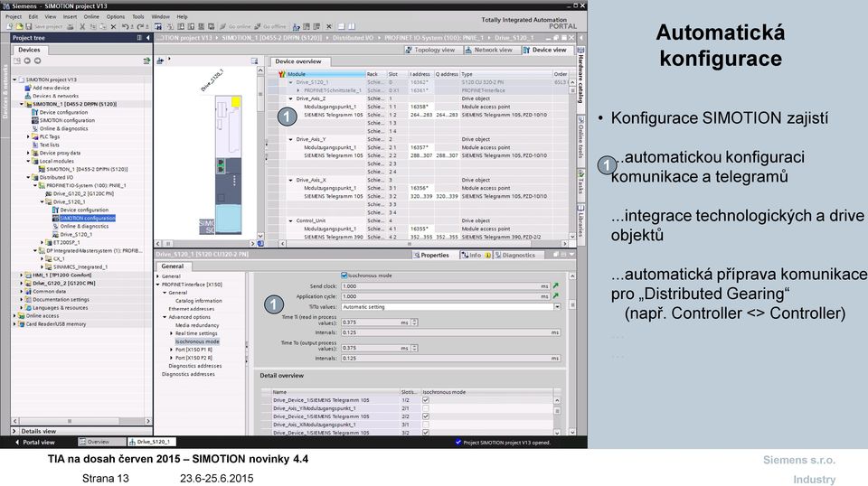Open the Options menu

(115, 16)
